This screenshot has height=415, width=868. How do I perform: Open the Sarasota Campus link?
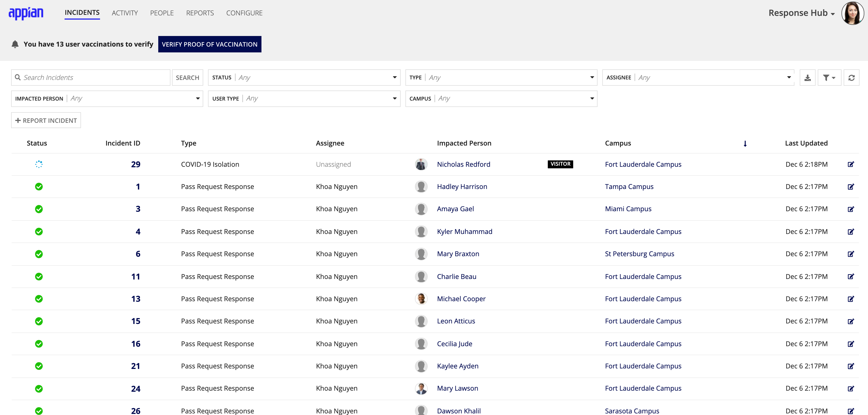[x=632, y=411]
